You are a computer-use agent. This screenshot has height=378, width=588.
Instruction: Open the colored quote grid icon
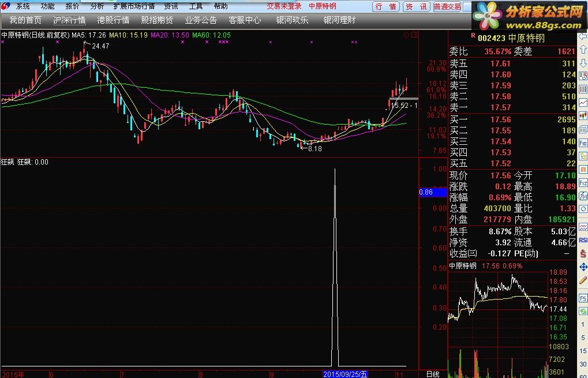pyautogui.click(x=583, y=89)
